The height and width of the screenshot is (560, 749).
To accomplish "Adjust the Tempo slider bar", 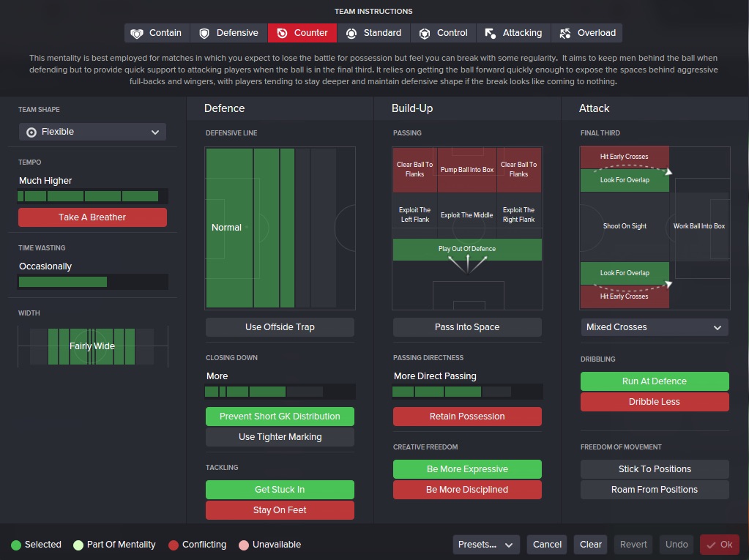I will [92, 196].
